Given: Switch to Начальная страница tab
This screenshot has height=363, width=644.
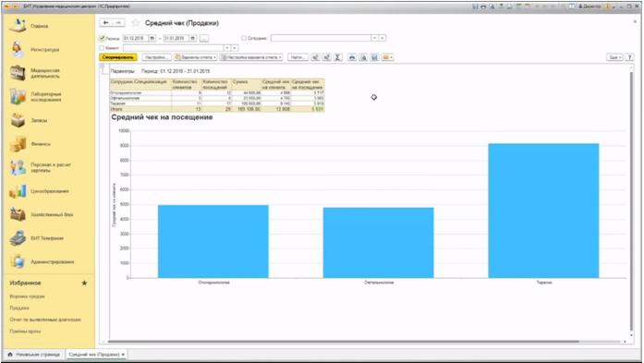Looking at the screenshot, I should (34, 354).
